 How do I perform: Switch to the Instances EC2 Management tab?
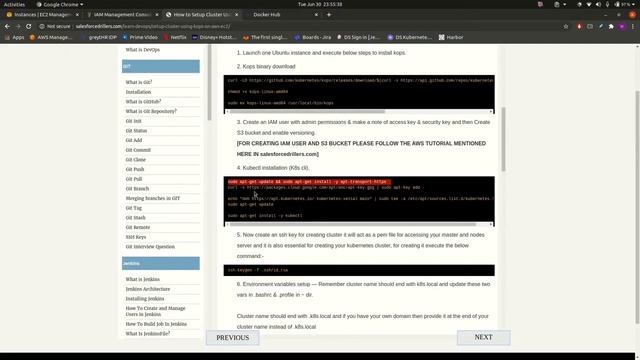[x=42, y=15]
